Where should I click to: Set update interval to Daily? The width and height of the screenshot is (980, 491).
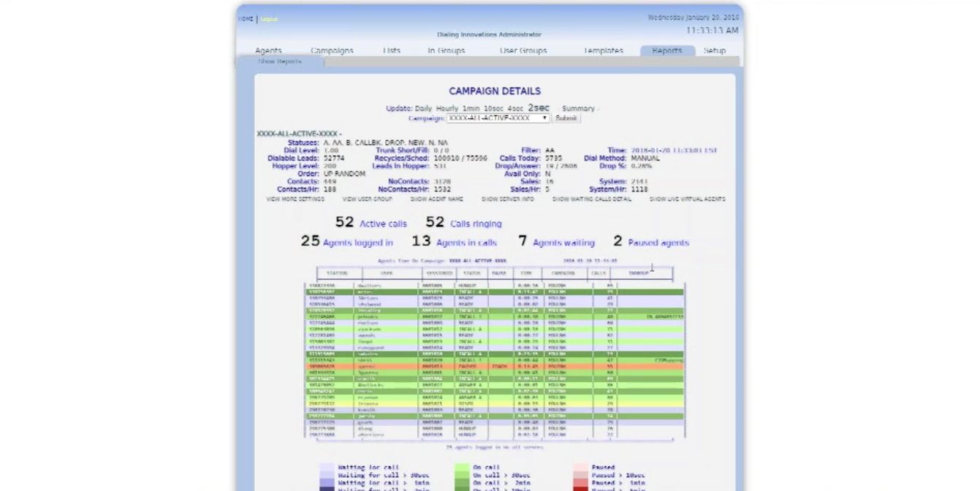tap(424, 108)
